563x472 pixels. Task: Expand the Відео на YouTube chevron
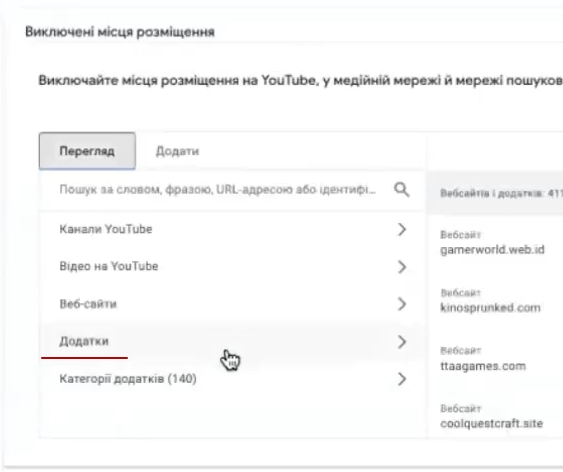point(402,267)
